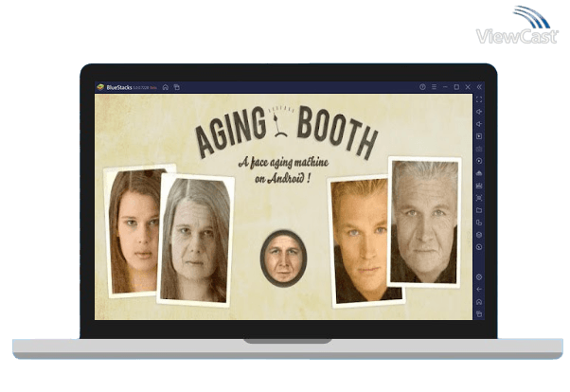Viewport: 570px width, 392px height.
Task: Open recent apps icon at sidebar bottom
Action: coord(479,313)
